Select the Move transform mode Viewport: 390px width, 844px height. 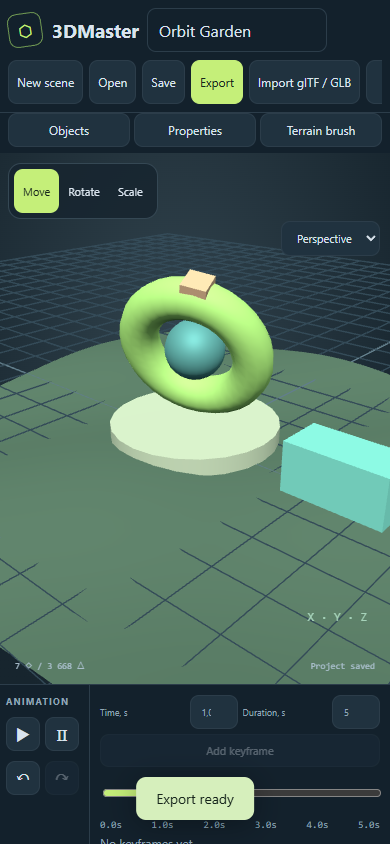tap(37, 192)
